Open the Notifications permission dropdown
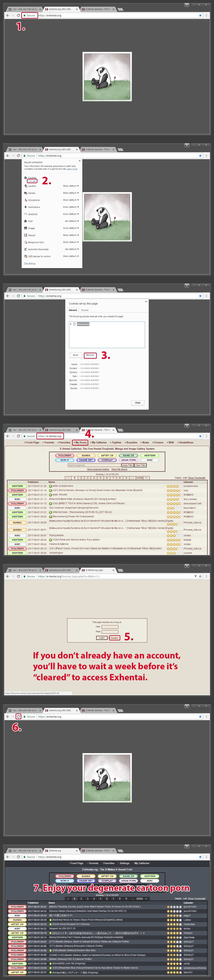 click(71, 207)
